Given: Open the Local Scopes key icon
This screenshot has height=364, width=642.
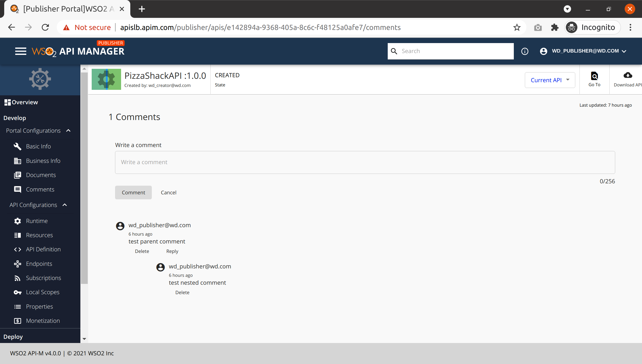Looking at the screenshot, I should pos(17,292).
